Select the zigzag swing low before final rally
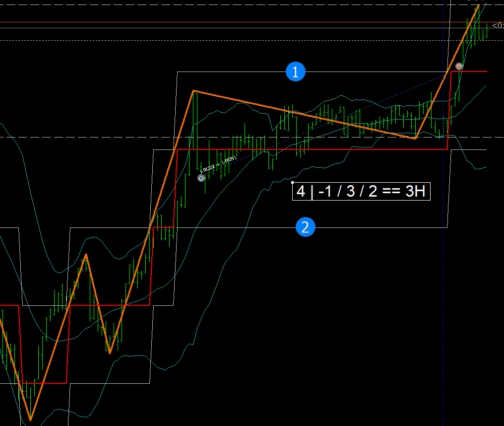Viewport: 504px width, 426px height. 416,138
